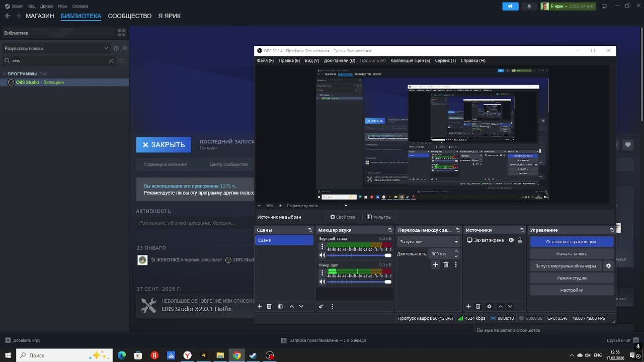
Task: Open the Справка (H) menu in OBS
Action: [x=473, y=61]
